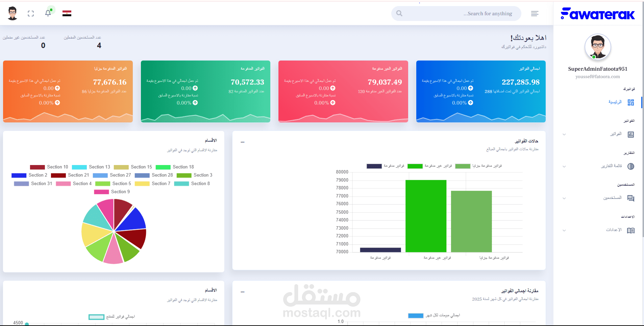Click the Fawaterak logo
The height and width of the screenshot is (326, 644).
point(598,14)
